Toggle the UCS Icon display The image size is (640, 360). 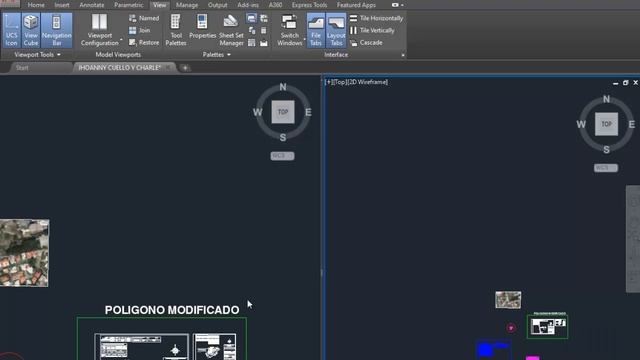[x=11, y=30]
